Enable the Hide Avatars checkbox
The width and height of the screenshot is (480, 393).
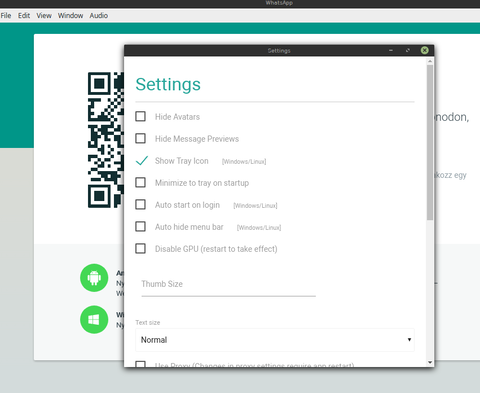pos(140,116)
